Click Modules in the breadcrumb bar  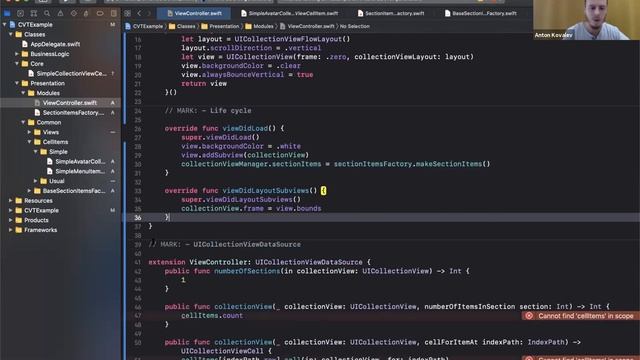tap(263, 26)
